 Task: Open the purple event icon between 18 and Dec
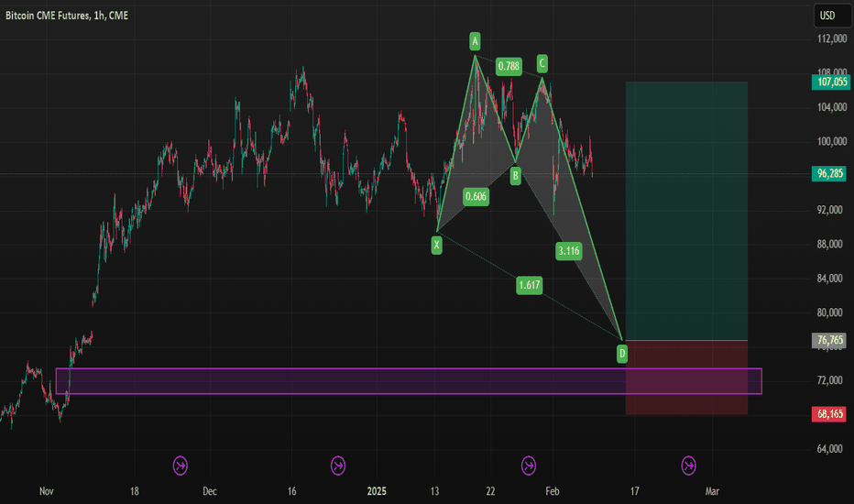tap(181, 466)
